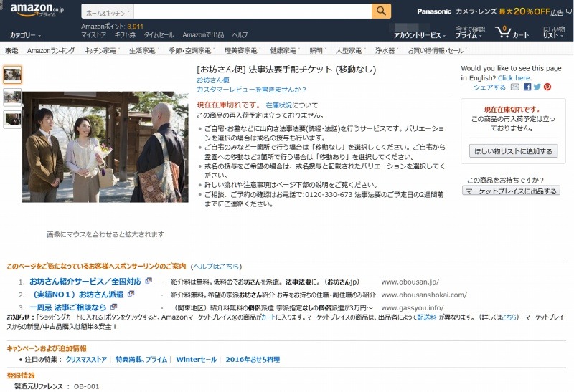This screenshot has height=392, width=574.
Task: Click カスタマーレビューを書きませんか? link
Action: click(252, 90)
